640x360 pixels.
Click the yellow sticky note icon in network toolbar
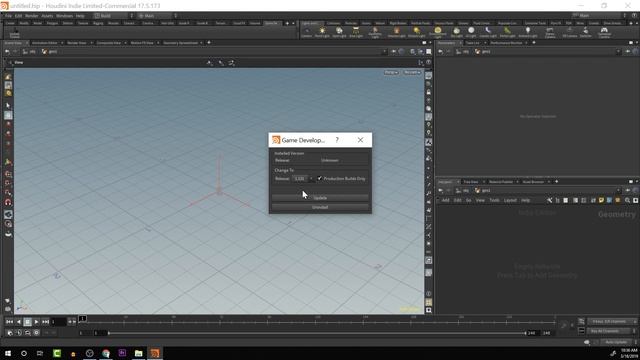coord(601,200)
